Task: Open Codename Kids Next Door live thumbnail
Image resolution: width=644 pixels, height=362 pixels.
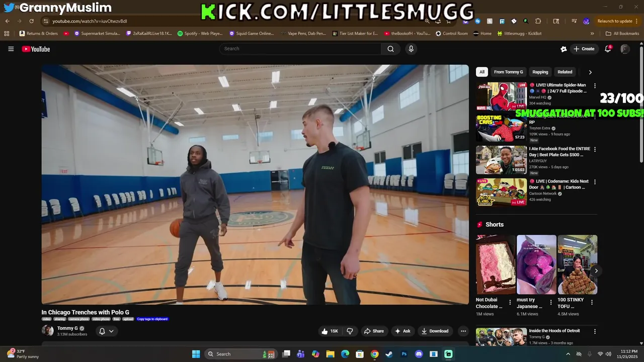Action: coord(501,192)
